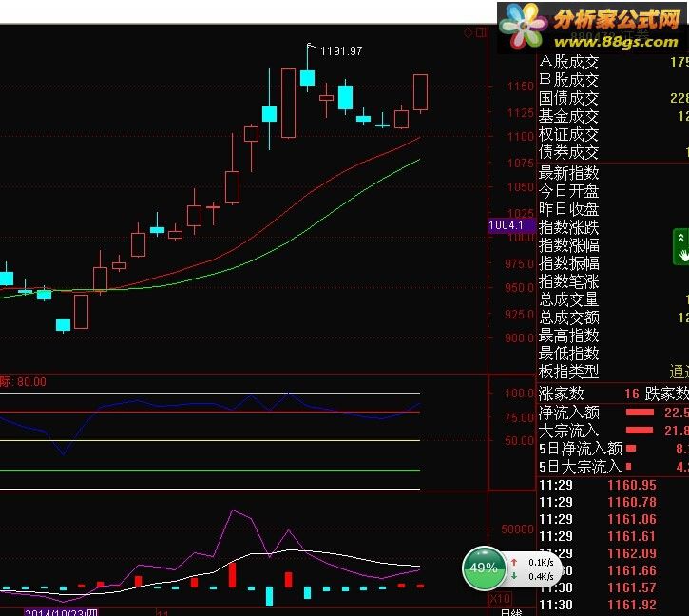This screenshot has height=616, width=689.
Task: Select the tick row priced 1161.61
Action: [x=613, y=536]
